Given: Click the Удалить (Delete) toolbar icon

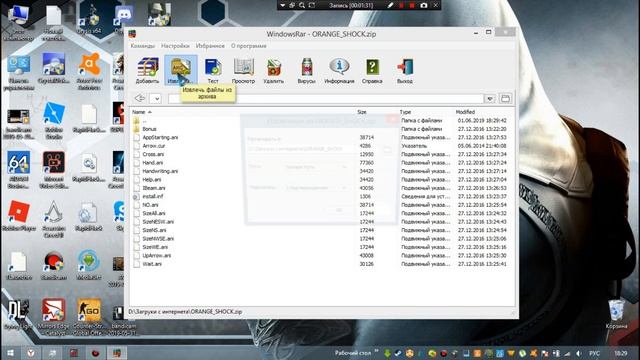Looking at the screenshot, I should coord(273,70).
